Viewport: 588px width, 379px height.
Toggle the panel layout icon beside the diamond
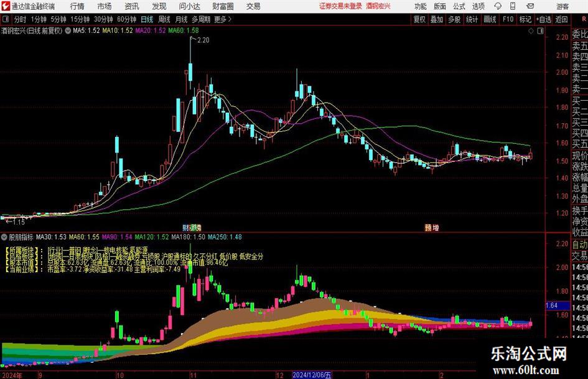pyautogui.click(x=540, y=31)
